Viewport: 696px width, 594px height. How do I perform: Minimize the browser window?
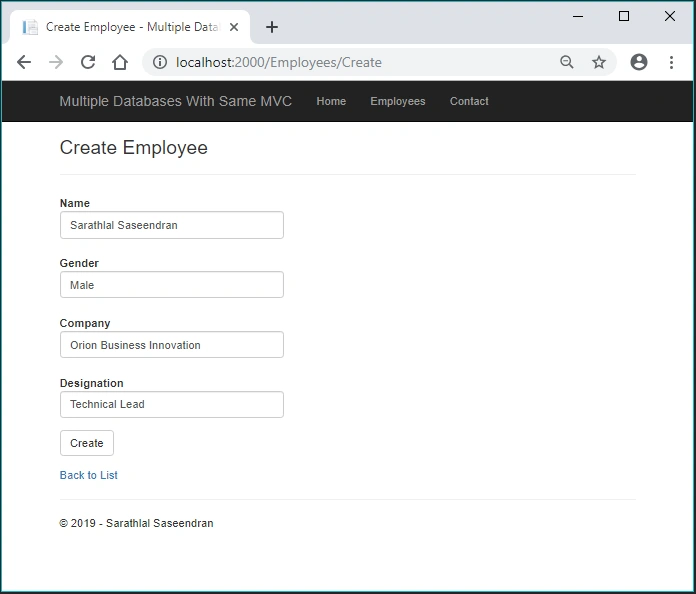click(x=577, y=16)
